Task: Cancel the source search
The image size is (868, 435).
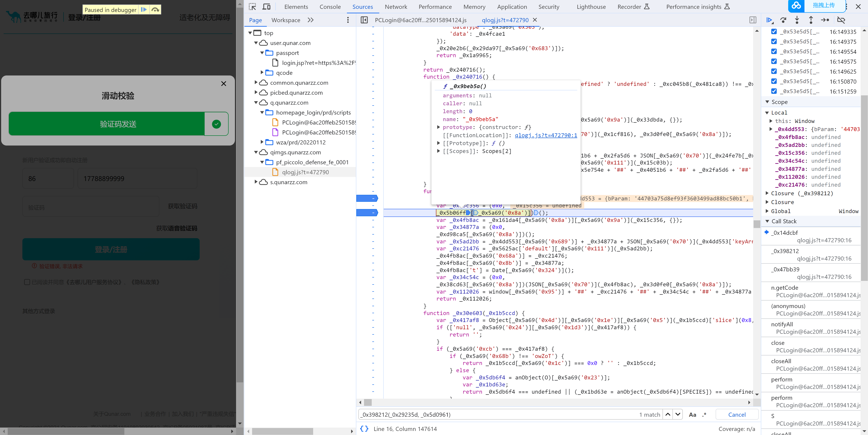Action: pyautogui.click(x=737, y=414)
